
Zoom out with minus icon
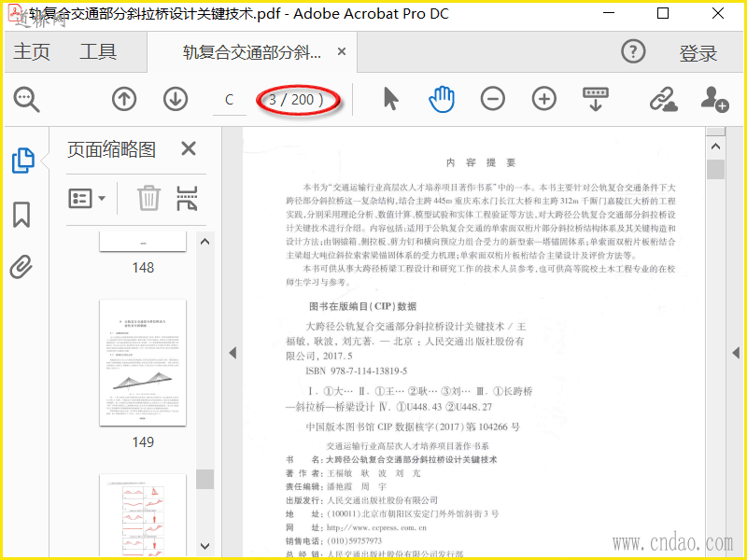click(493, 99)
